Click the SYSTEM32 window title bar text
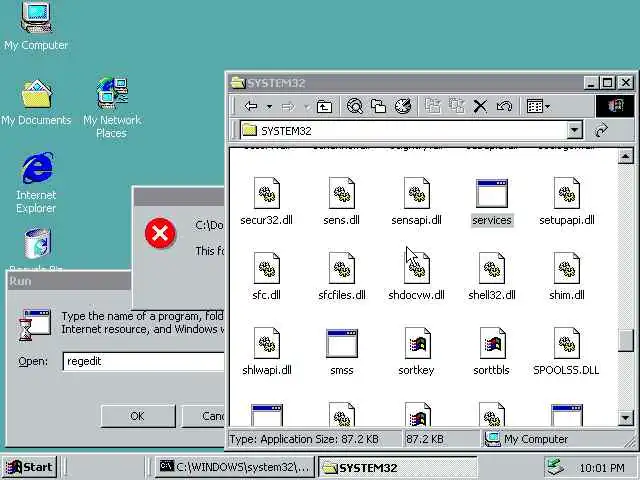 (276, 83)
